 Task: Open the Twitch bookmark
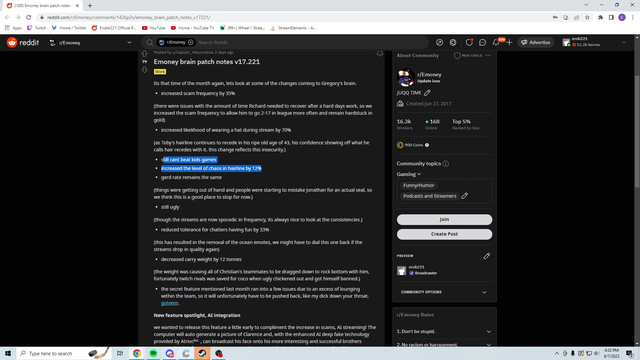point(36,28)
